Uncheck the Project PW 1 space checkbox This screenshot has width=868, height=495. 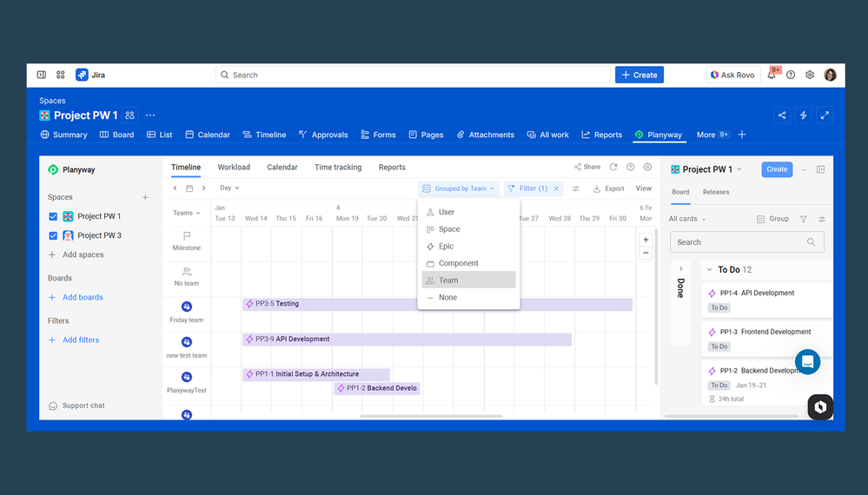pyautogui.click(x=53, y=216)
